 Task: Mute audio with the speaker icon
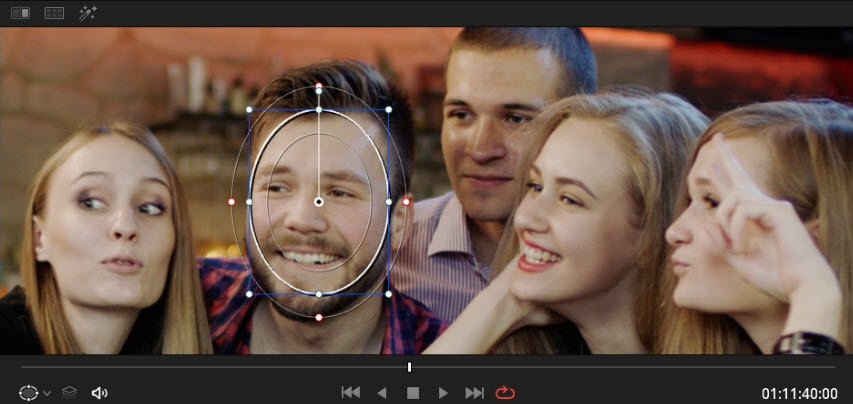pos(99,393)
